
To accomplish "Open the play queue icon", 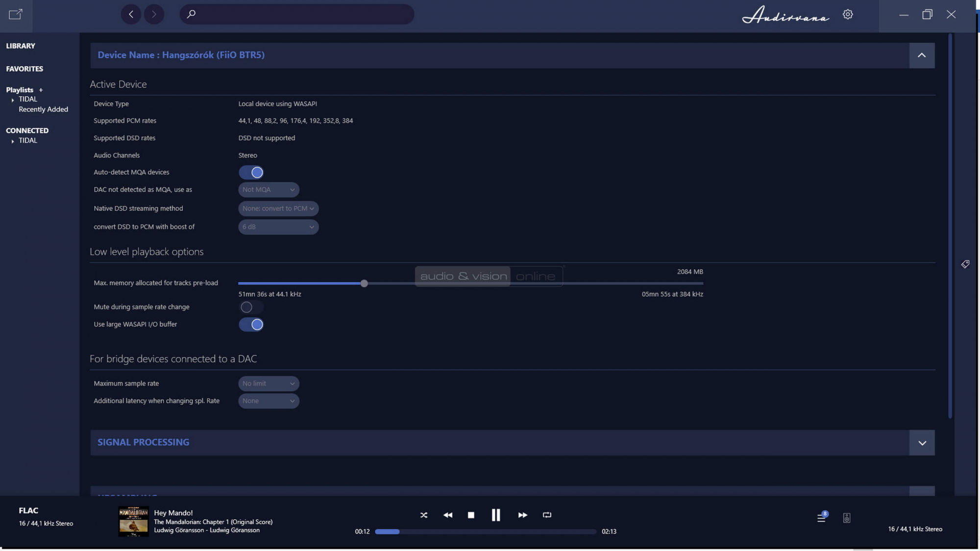I will tap(822, 517).
